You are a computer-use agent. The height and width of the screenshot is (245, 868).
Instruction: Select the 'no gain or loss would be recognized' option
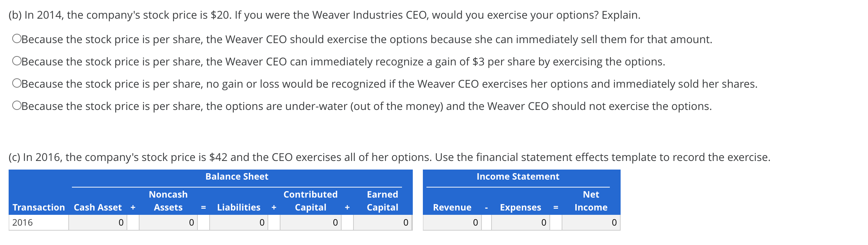(17, 84)
